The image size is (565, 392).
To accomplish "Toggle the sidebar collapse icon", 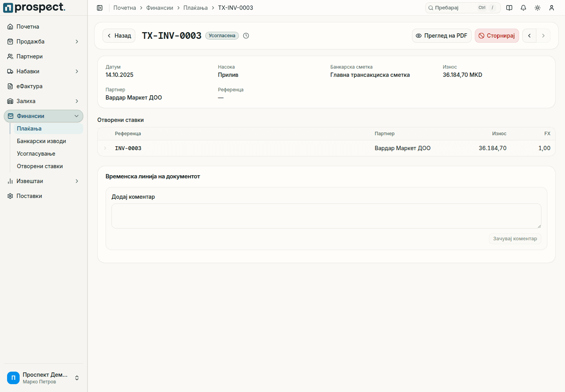I will 100,8.
